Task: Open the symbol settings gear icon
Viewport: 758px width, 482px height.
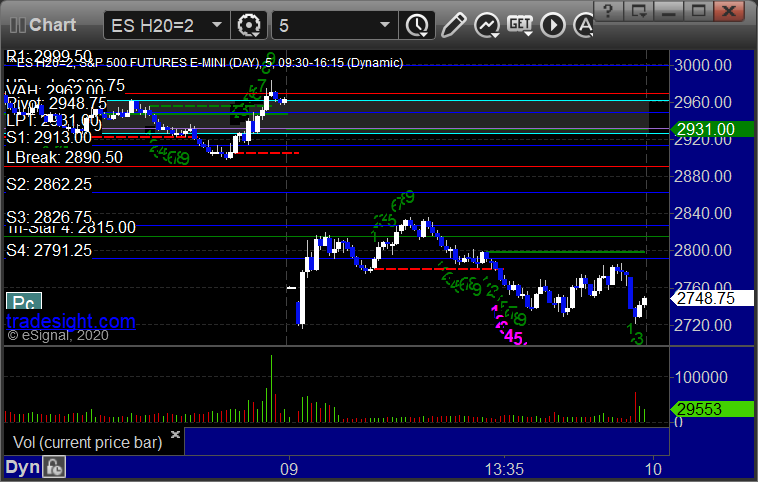Action: pos(249,25)
